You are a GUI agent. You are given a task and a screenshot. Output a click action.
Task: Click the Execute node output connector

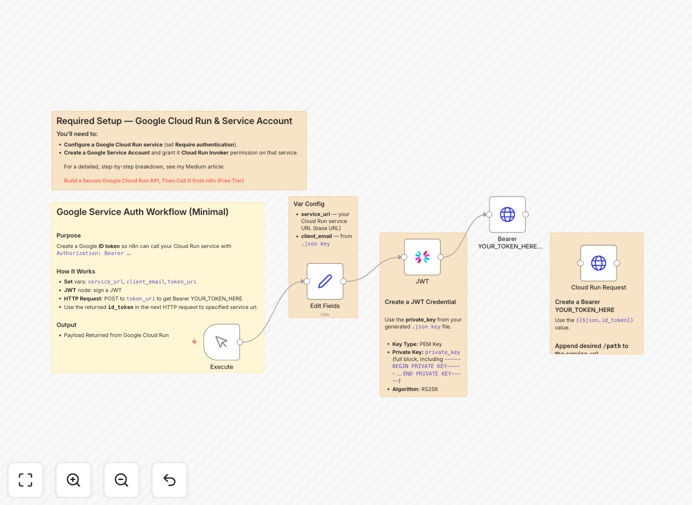click(x=240, y=342)
